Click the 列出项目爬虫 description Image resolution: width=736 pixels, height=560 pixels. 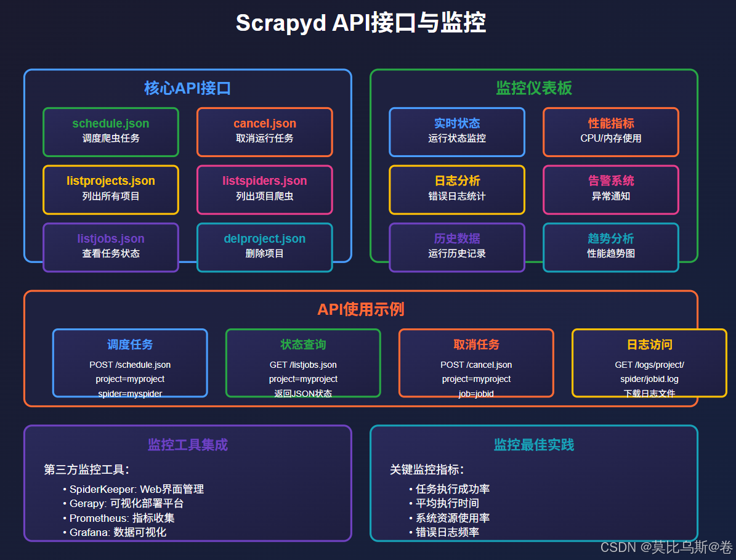(x=265, y=196)
